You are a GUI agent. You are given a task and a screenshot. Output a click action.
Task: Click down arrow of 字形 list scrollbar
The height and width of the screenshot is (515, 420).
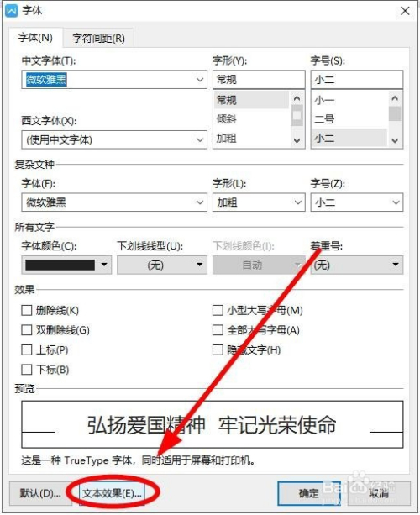297,141
